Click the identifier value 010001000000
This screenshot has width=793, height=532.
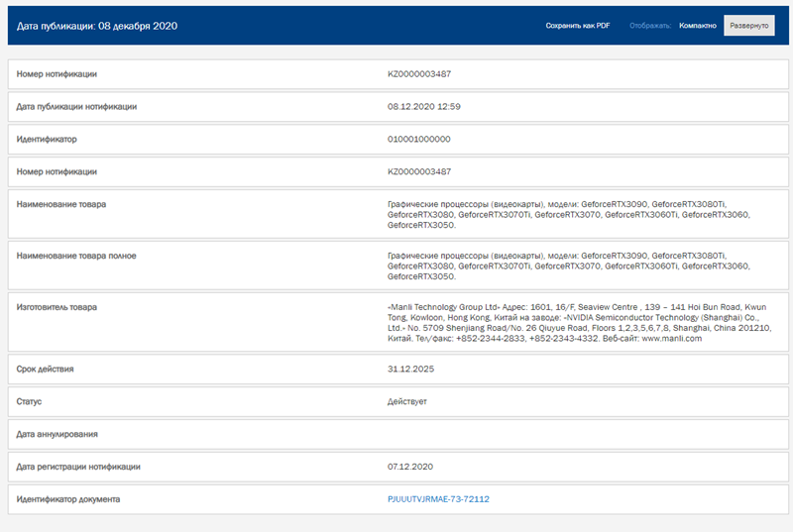(418, 140)
